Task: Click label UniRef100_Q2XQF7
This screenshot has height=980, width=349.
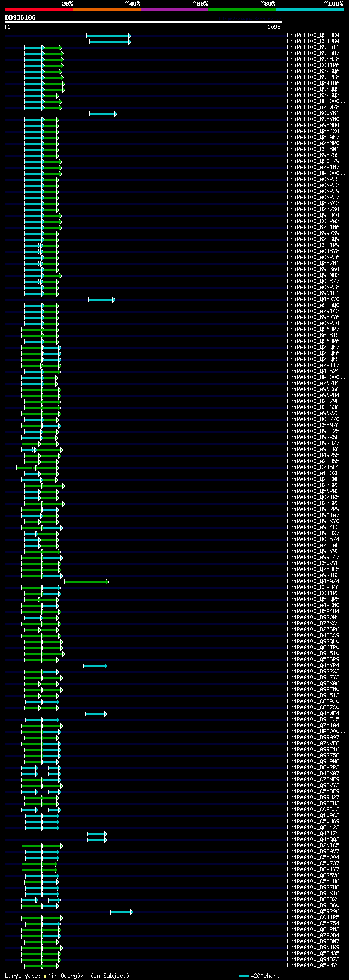Action: click(313, 348)
